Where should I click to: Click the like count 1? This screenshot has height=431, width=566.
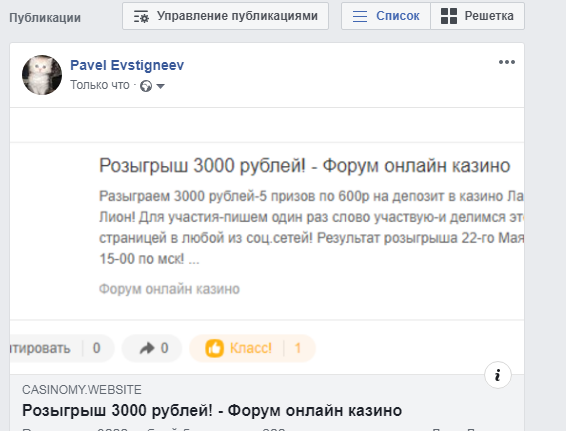(298, 348)
